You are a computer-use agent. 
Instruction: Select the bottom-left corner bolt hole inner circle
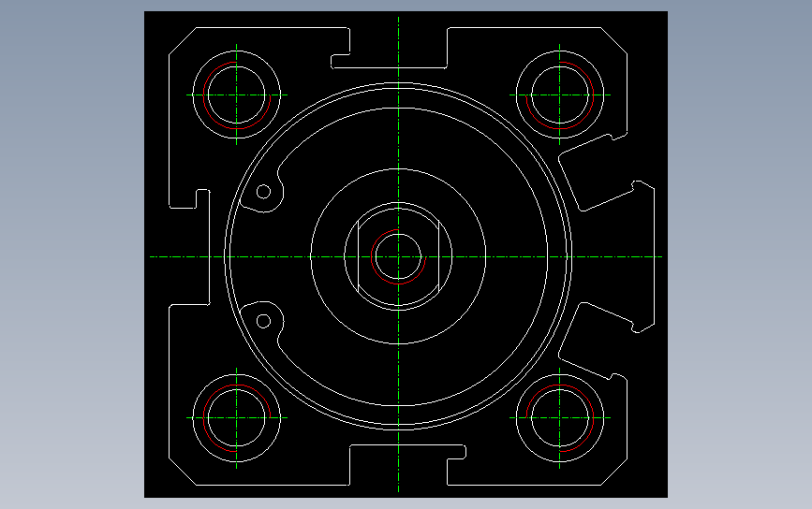tap(237, 418)
